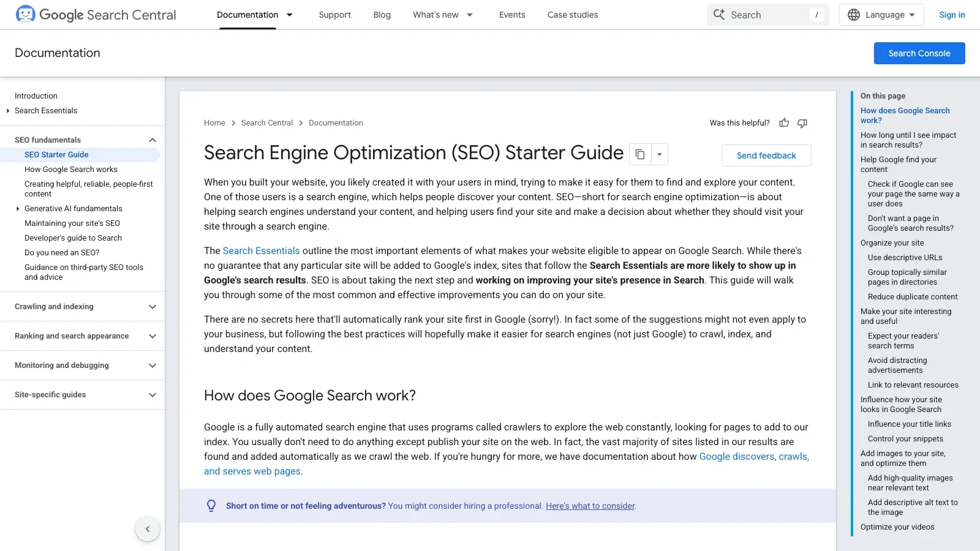Viewport: 980px width, 551px height.
Task: Jump to Use descriptive URLs
Action: [x=905, y=258]
